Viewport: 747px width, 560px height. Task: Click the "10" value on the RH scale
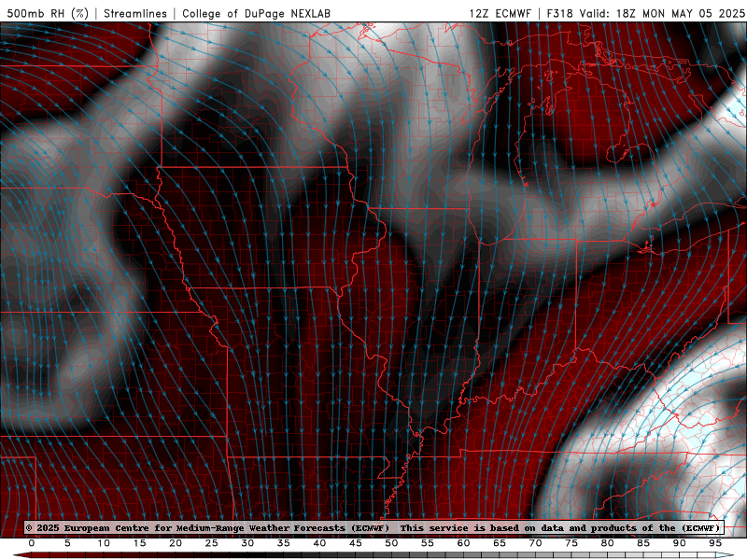click(x=104, y=543)
